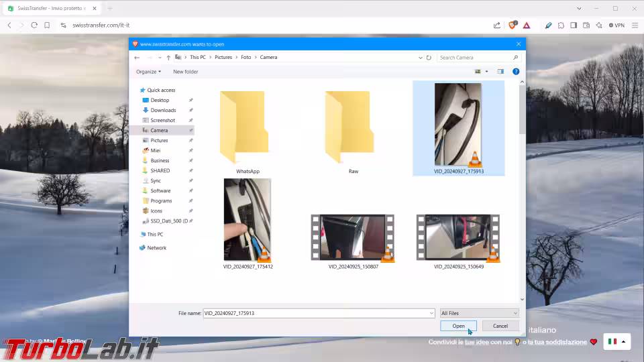Image resolution: width=644 pixels, height=362 pixels.
Task: Open Brave Rewards triangle icon
Action: [x=527, y=25]
